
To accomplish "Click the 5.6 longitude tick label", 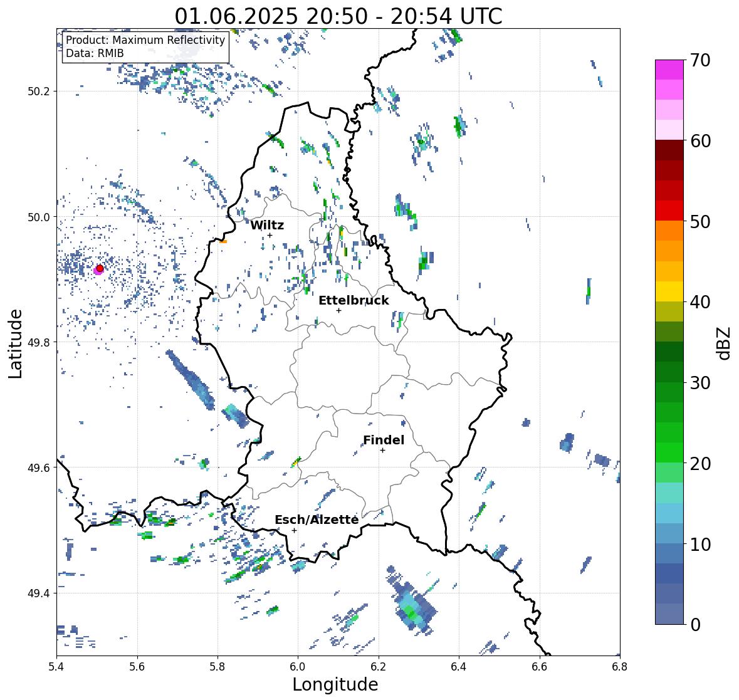I will tap(137, 667).
